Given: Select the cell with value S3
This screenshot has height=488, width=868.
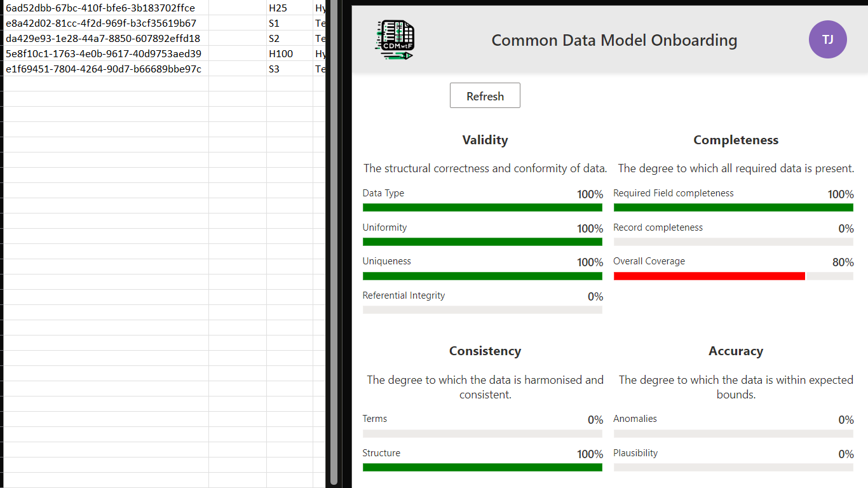Looking at the screenshot, I should [289, 69].
